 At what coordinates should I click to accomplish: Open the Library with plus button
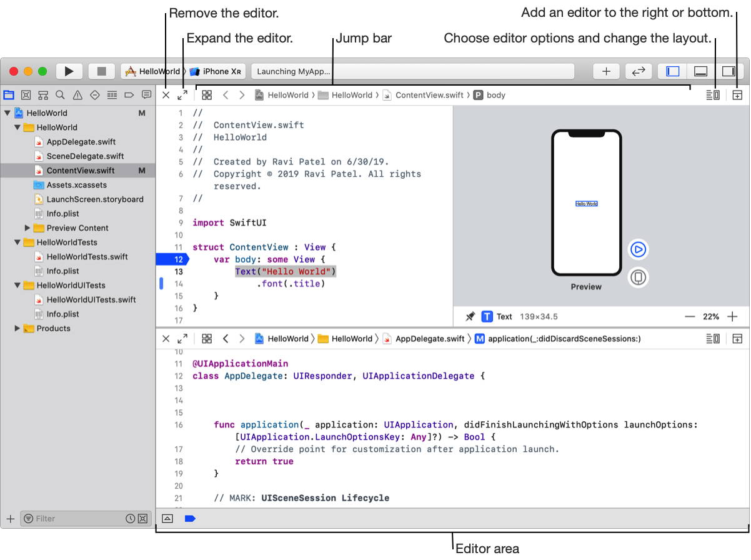[606, 71]
